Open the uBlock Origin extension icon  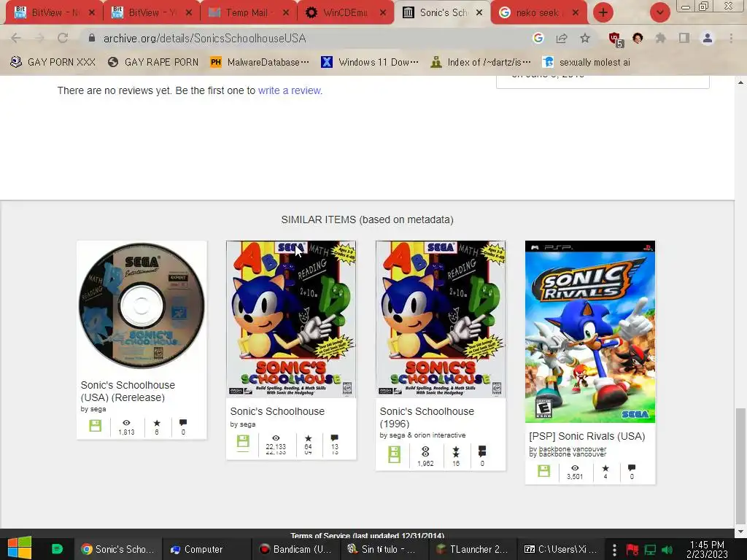click(x=616, y=39)
